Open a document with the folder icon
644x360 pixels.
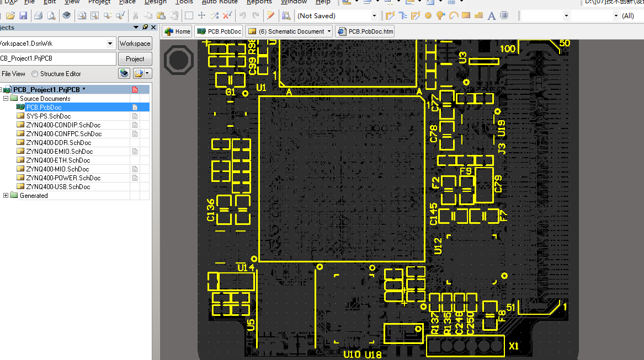click(10, 15)
